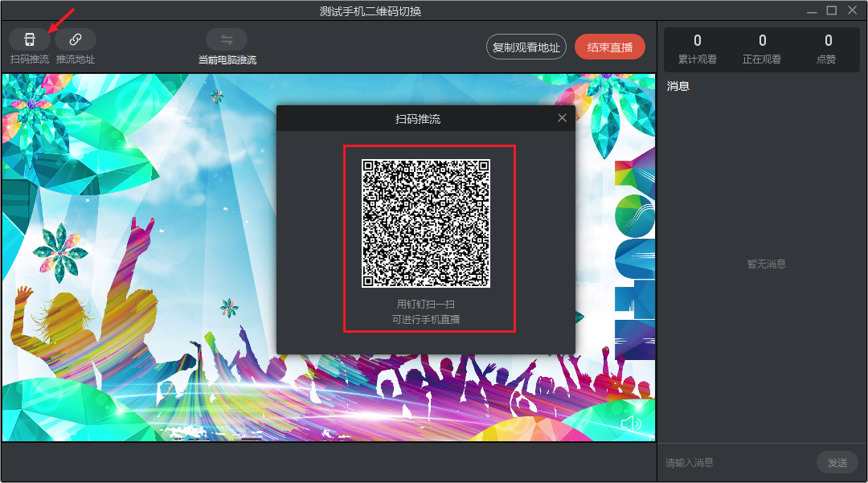Click the 可进行手机直播 caption text
The width and height of the screenshot is (868, 483).
(426, 319)
